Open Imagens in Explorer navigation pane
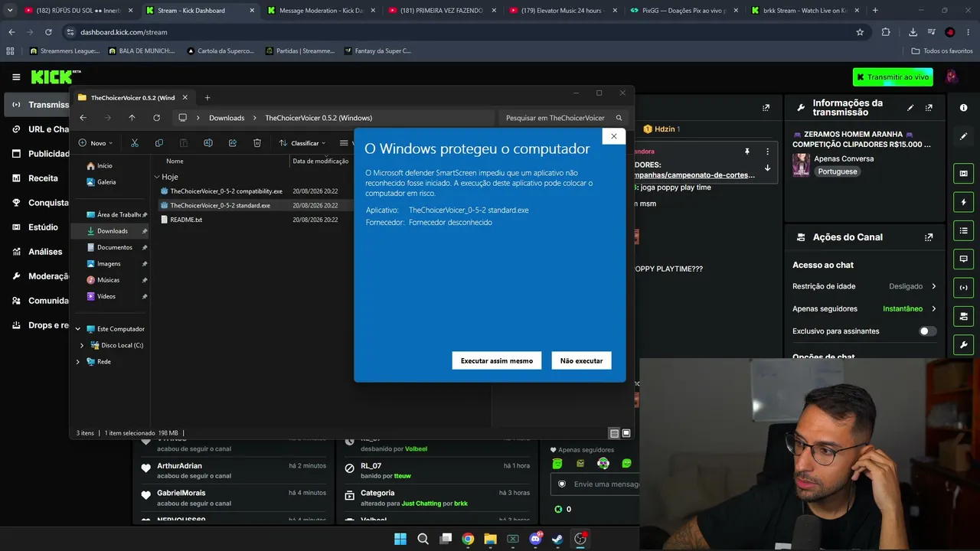 coord(109,263)
